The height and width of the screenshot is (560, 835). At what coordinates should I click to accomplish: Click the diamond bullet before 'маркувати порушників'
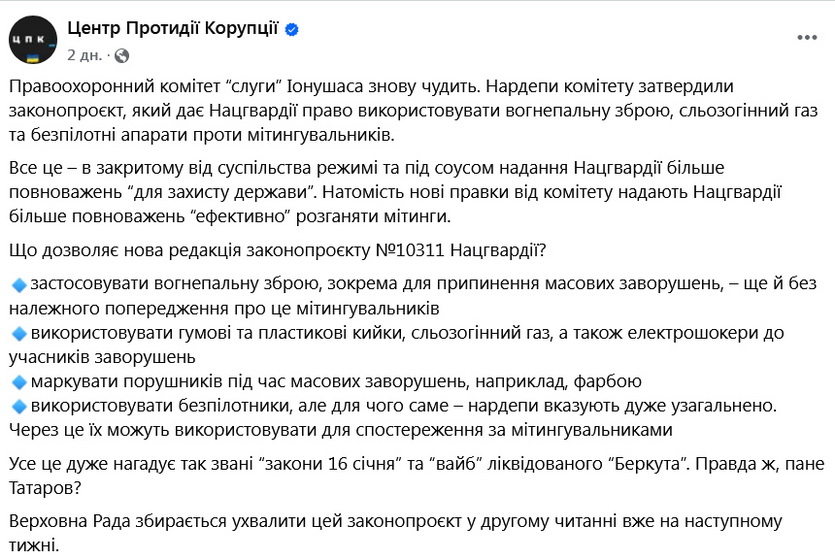point(18,382)
